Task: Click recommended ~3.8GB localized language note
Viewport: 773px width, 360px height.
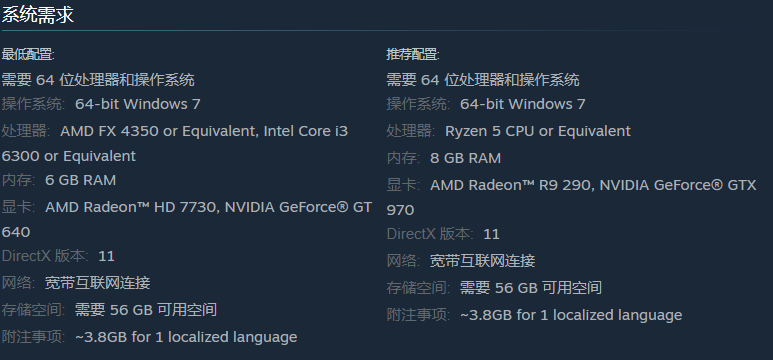Action: [x=571, y=315]
